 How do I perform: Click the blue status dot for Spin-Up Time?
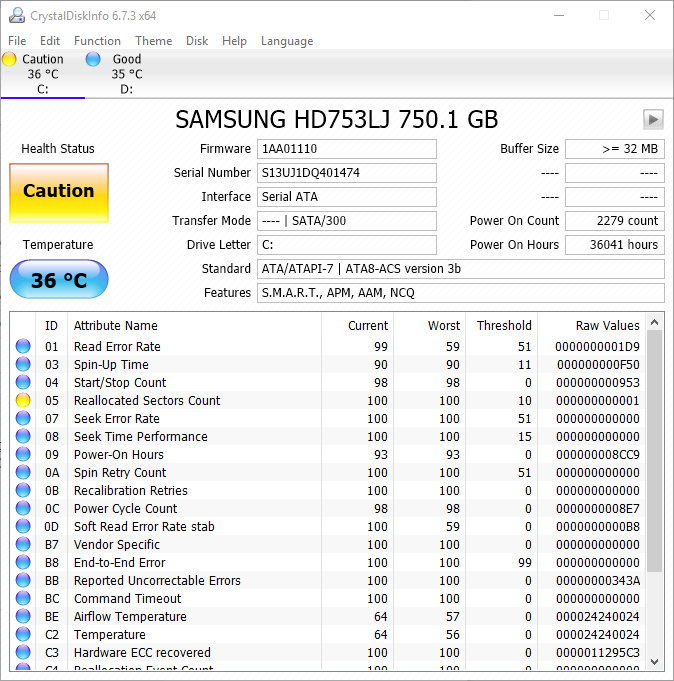click(x=23, y=365)
